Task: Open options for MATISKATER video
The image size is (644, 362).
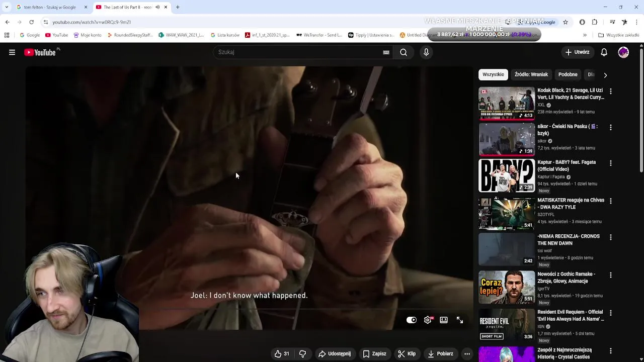Action: (x=611, y=201)
